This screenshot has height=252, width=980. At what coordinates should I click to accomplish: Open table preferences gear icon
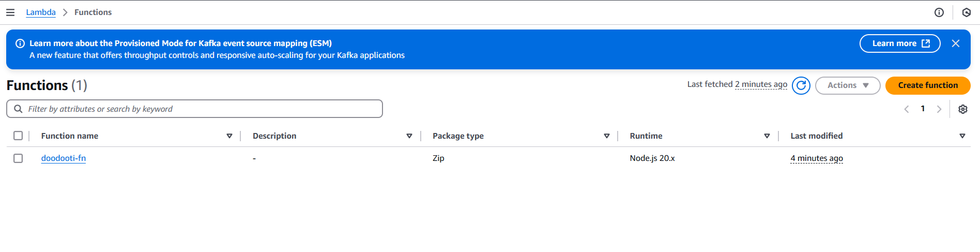click(963, 109)
